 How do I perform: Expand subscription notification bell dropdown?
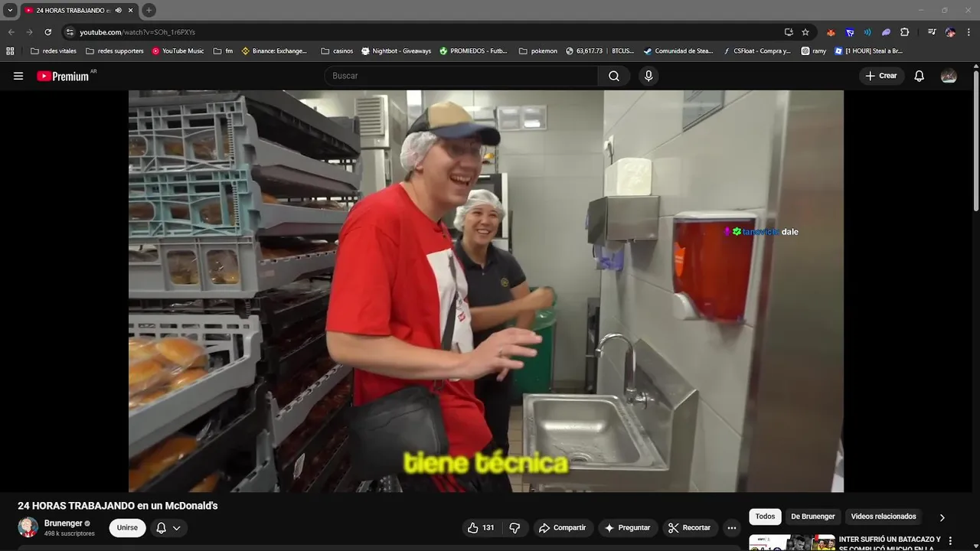[168, 528]
